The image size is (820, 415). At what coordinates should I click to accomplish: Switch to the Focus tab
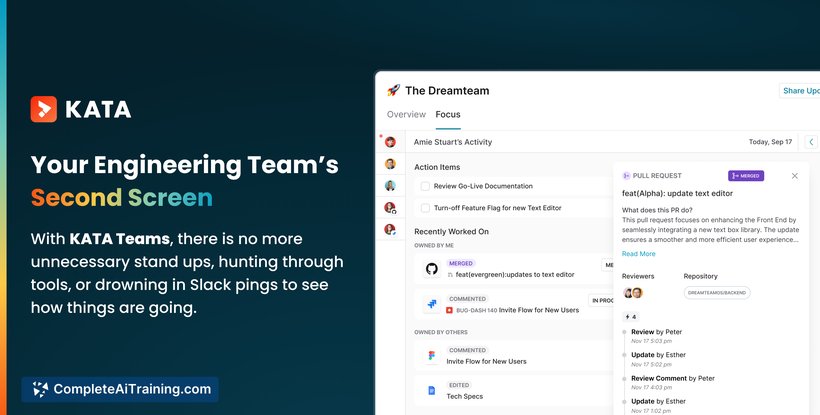coord(448,114)
